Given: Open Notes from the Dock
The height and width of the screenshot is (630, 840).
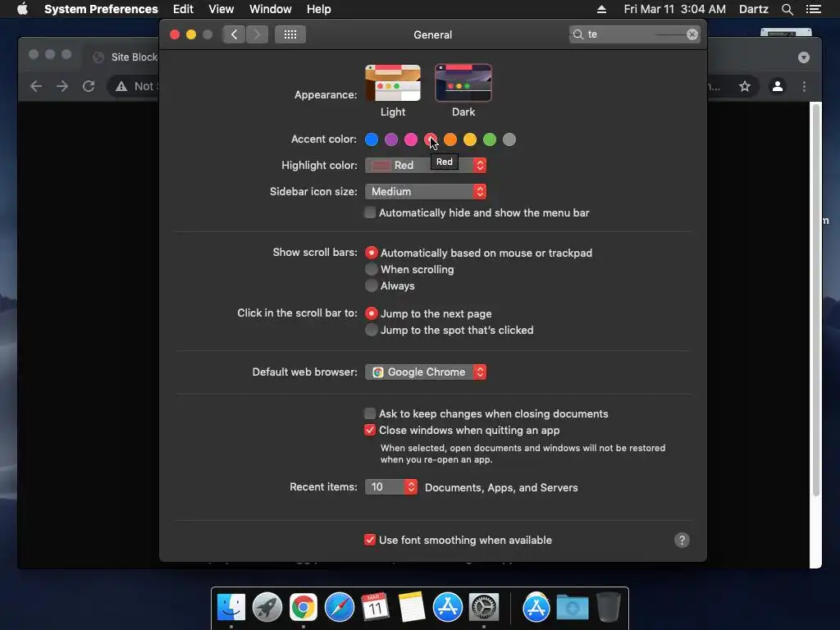Looking at the screenshot, I should (412, 608).
